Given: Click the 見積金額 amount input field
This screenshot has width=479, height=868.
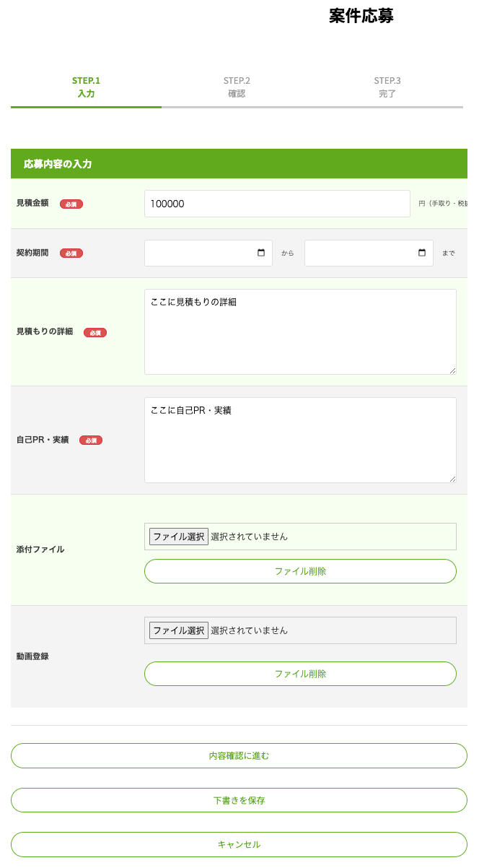Looking at the screenshot, I should click(x=277, y=204).
